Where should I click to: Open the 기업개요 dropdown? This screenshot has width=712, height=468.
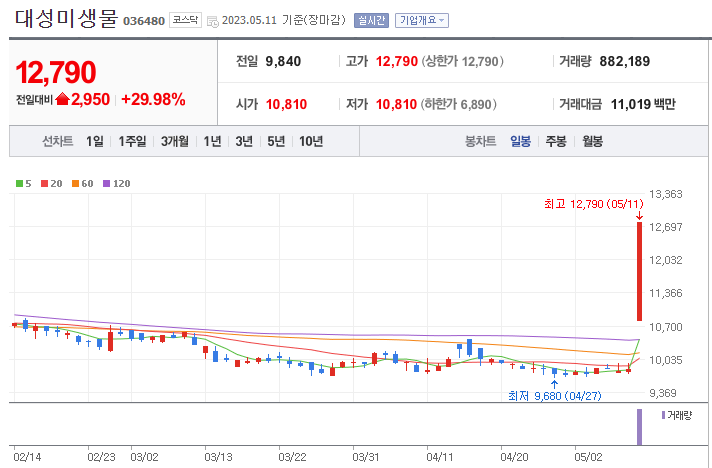[422, 20]
